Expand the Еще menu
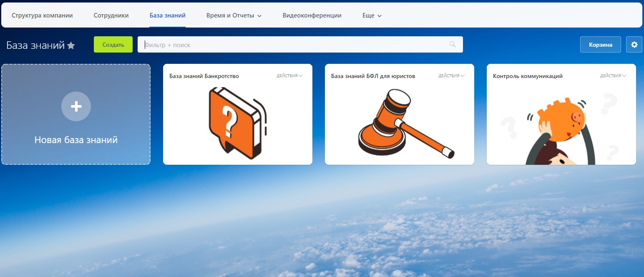 (x=372, y=15)
